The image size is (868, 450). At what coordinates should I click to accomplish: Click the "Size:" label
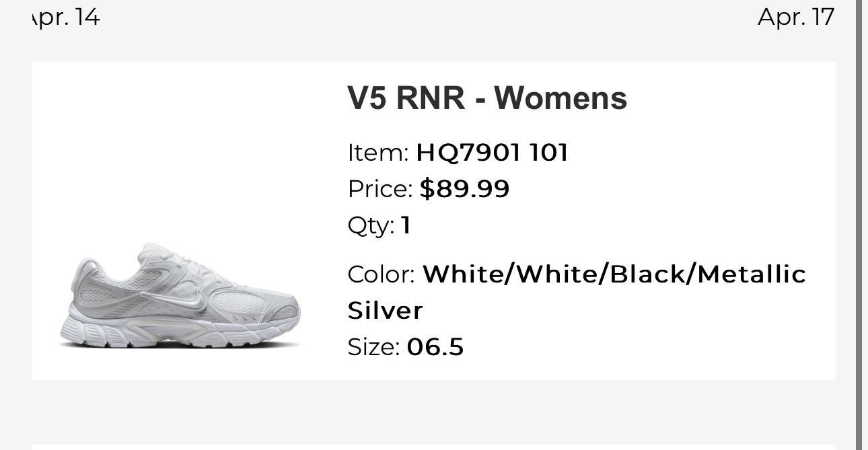(373, 347)
